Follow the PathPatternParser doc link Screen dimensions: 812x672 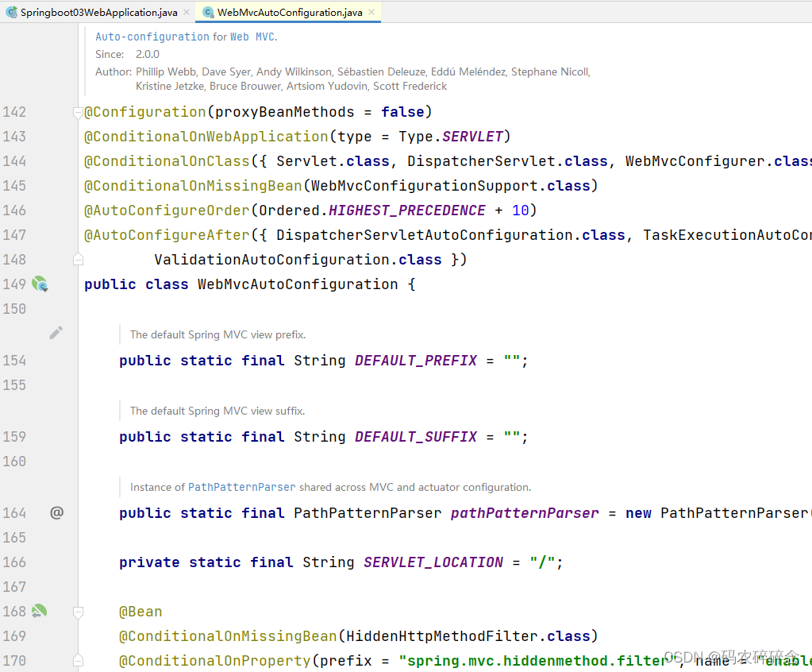242,487
